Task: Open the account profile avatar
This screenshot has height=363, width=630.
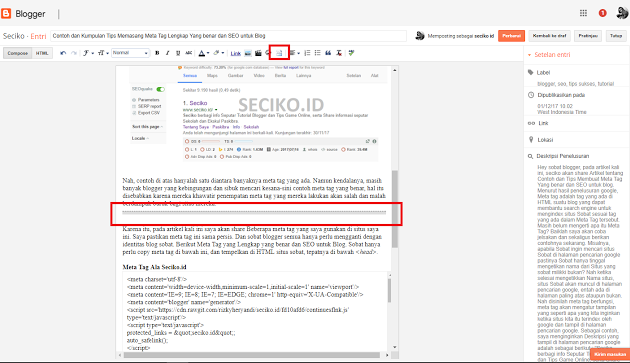Action: click(x=622, y=13)
